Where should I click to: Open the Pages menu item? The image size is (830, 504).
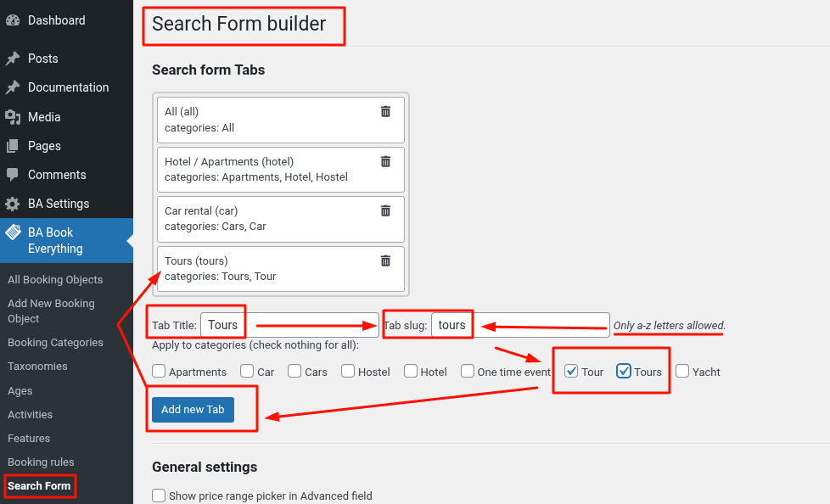[44, 146]
